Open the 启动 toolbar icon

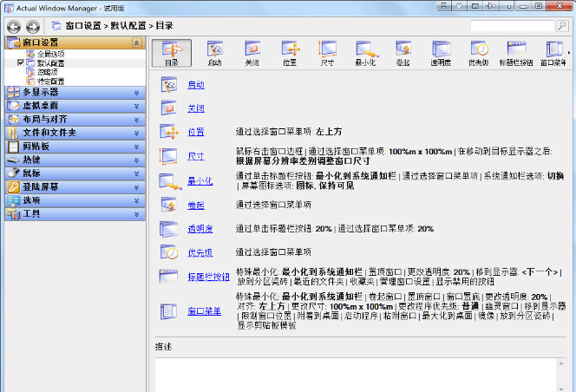click(x=214, y=53)
